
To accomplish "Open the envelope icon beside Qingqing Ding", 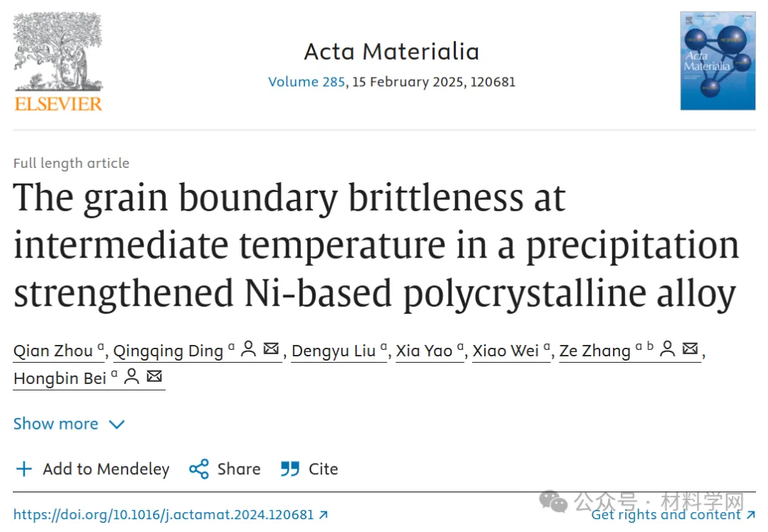I will point(271,349).
